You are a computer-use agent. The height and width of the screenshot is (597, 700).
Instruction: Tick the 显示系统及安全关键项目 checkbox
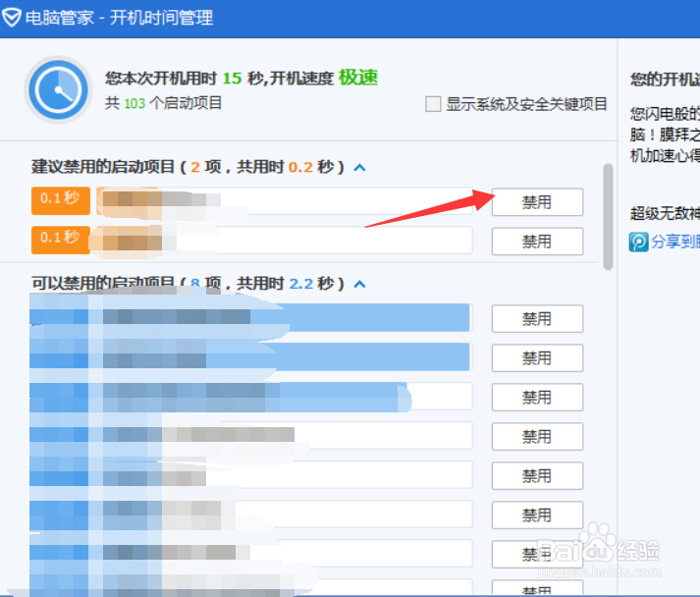(433, 104)
